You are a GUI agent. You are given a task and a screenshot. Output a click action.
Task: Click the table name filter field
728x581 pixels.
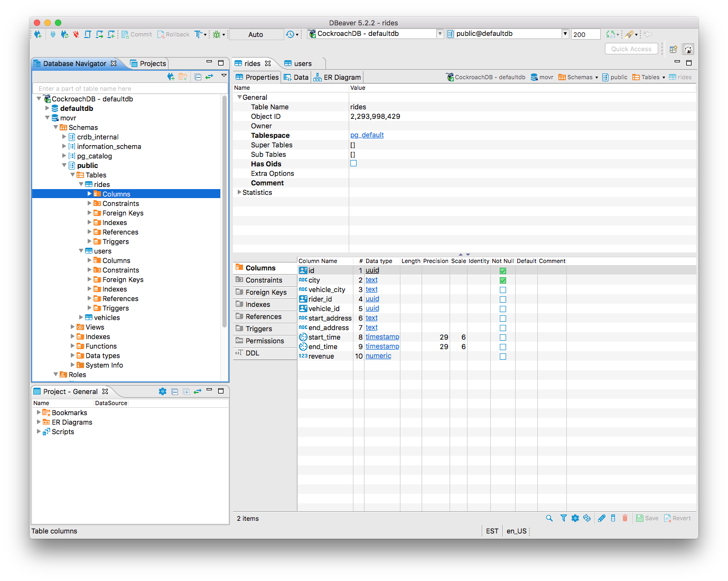(129, 88)
